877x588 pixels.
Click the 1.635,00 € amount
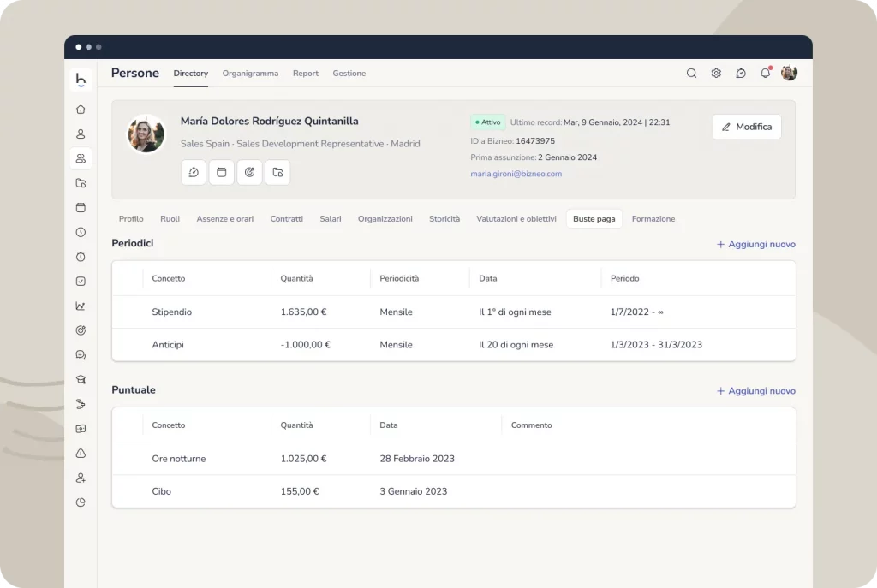click(304, 312)
